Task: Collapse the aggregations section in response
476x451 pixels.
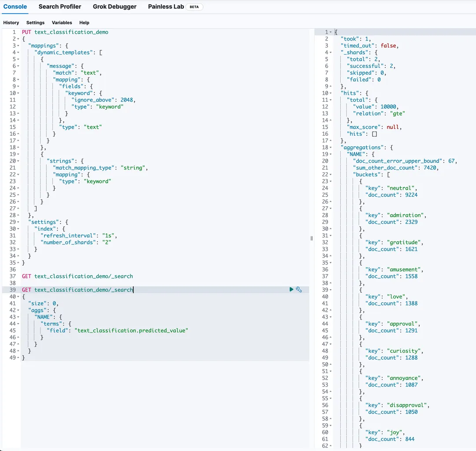Action: (331, 148)
